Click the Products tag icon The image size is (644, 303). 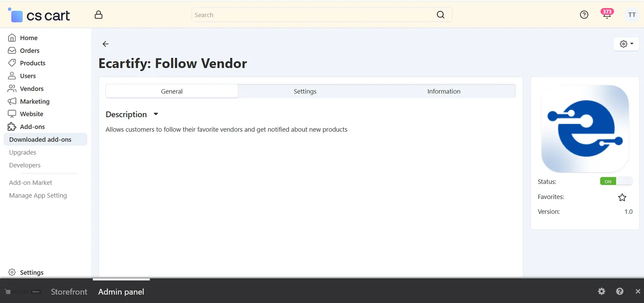(12, 63)
